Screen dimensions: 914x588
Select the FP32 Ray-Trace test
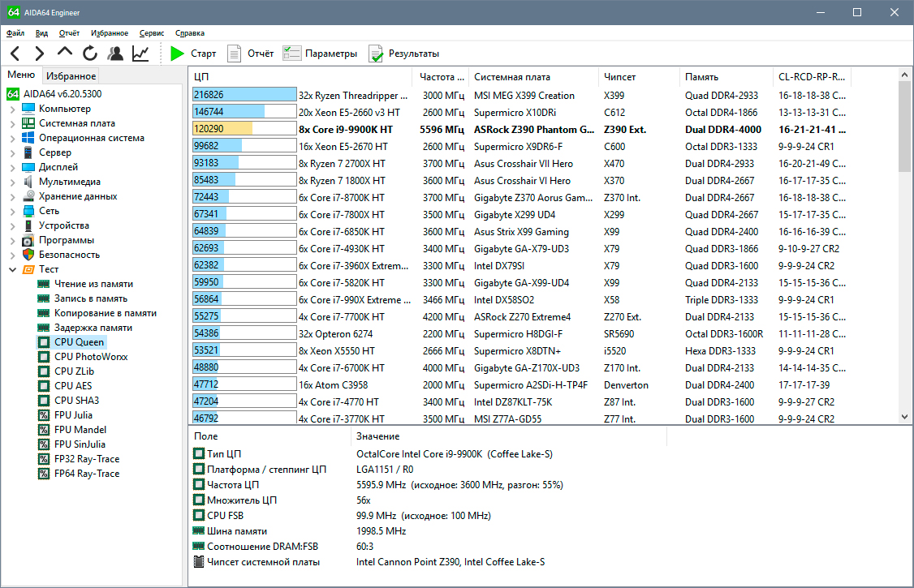79,458
